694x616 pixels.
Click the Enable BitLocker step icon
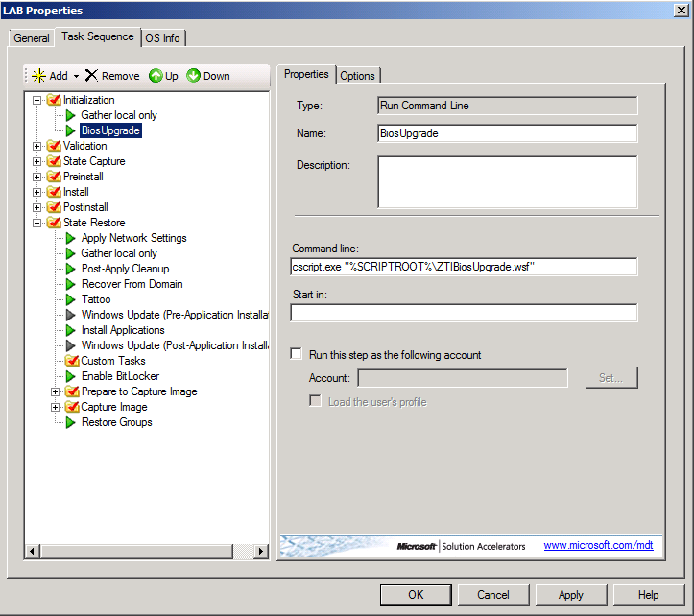pos(71,376)
